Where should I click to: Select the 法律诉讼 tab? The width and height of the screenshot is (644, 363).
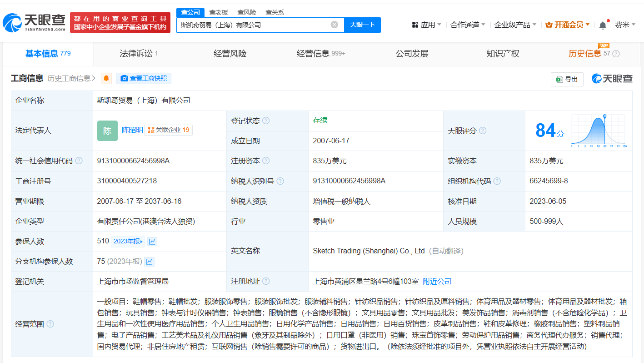[x=139, y=54]
